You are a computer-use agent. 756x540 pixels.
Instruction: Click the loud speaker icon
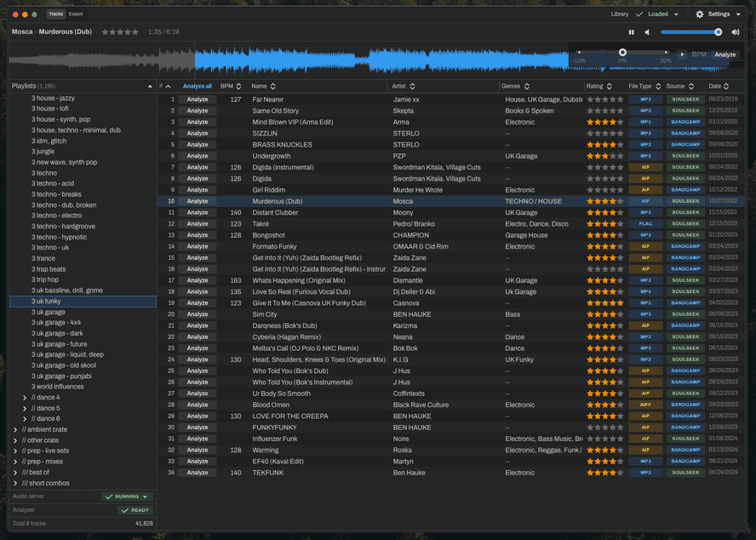point(736,32)
